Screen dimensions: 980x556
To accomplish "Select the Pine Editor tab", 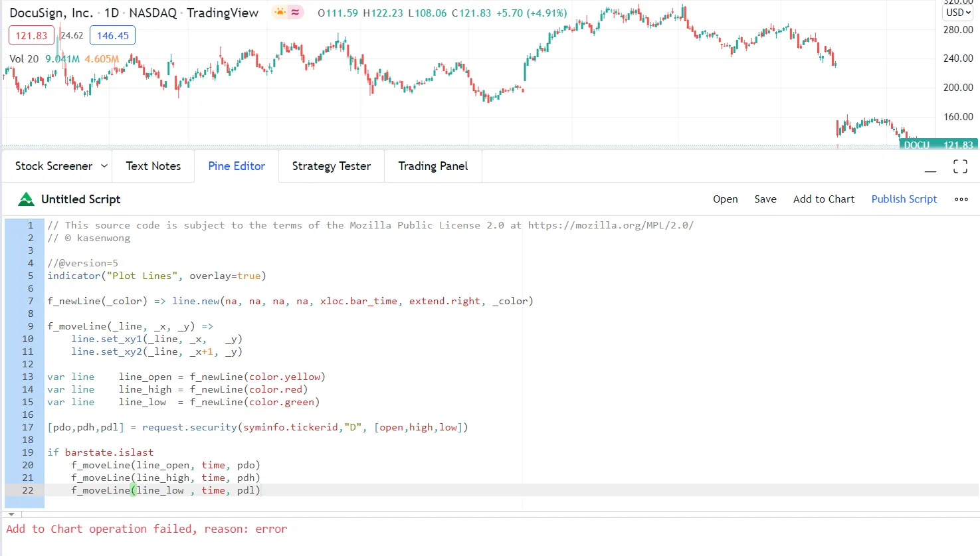I will 237,166.
